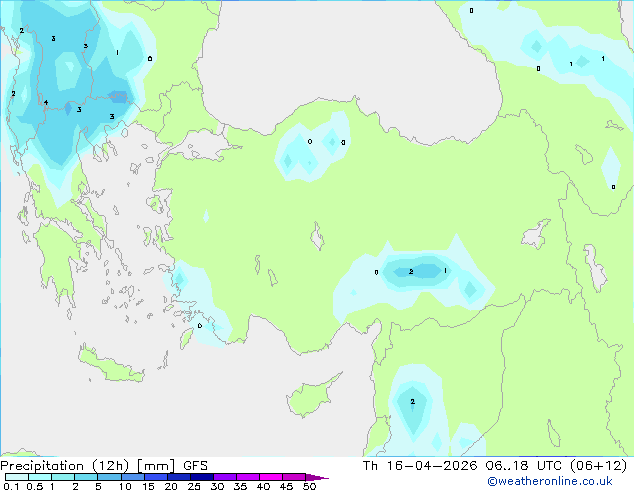
Task: Click the value 2 inside the southeastern Turkey rain patch
Action: tap(411, 271)
